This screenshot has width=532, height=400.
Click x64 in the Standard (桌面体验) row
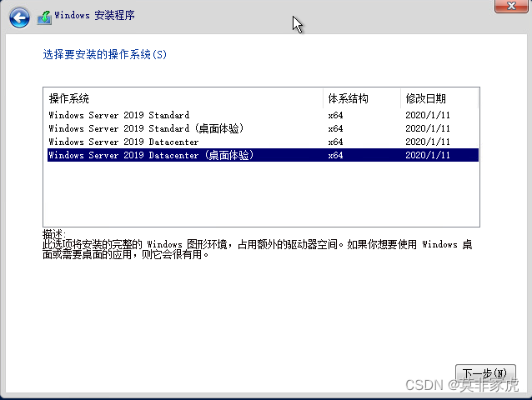click(335, 129)
